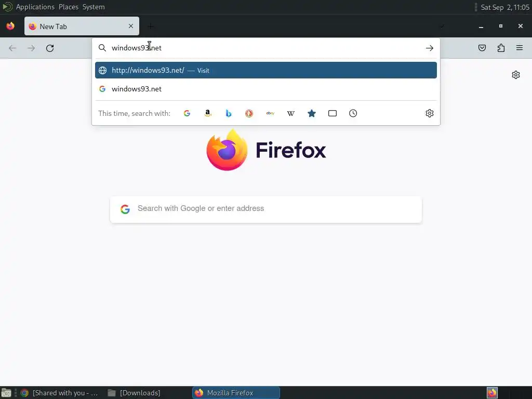The height and width of the screenshot is (399, 532).
Task: Open search settings gear in dropdown
Action: [430, 113]
